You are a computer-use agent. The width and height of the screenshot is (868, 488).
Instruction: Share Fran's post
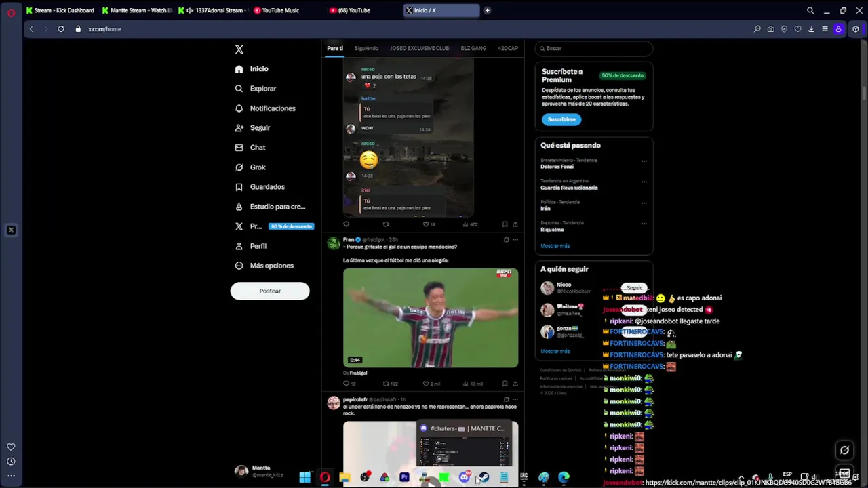click(x=515, y=384)
